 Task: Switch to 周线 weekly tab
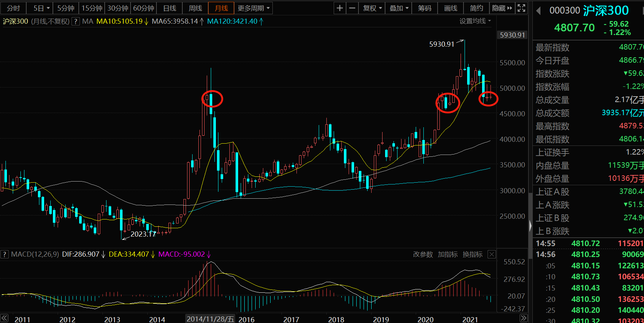[195, 8]
